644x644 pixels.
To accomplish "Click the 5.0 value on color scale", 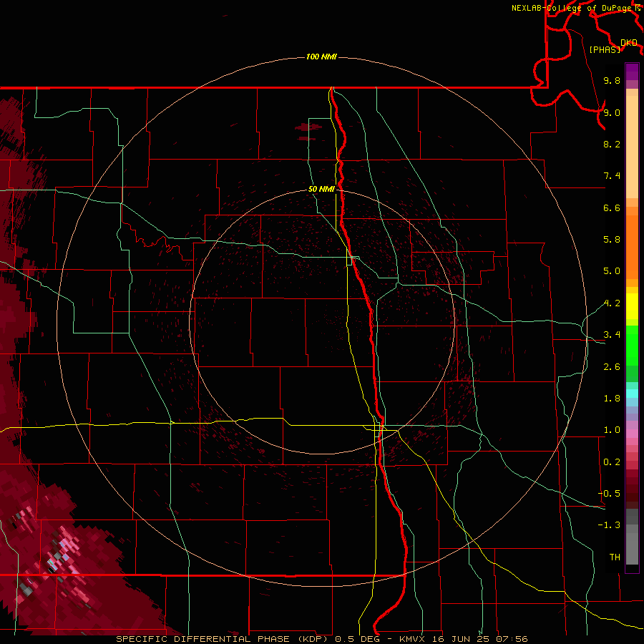I will pyautogui.click(x=612, y=271).
